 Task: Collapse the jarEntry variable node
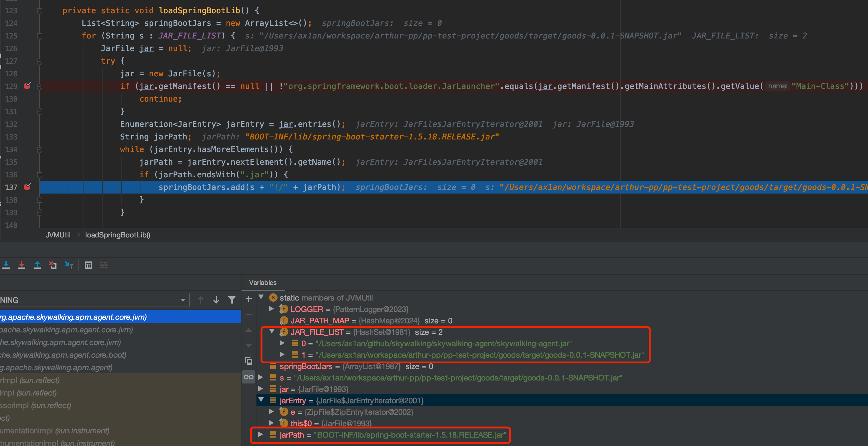pos(260,400)
